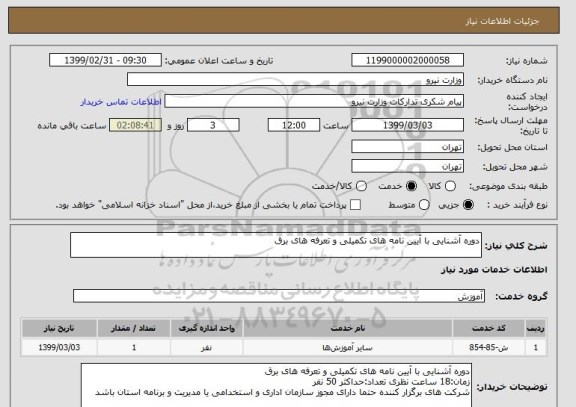
Task: Select the کالا/خدمت radio button
Action: coord(361,186)
